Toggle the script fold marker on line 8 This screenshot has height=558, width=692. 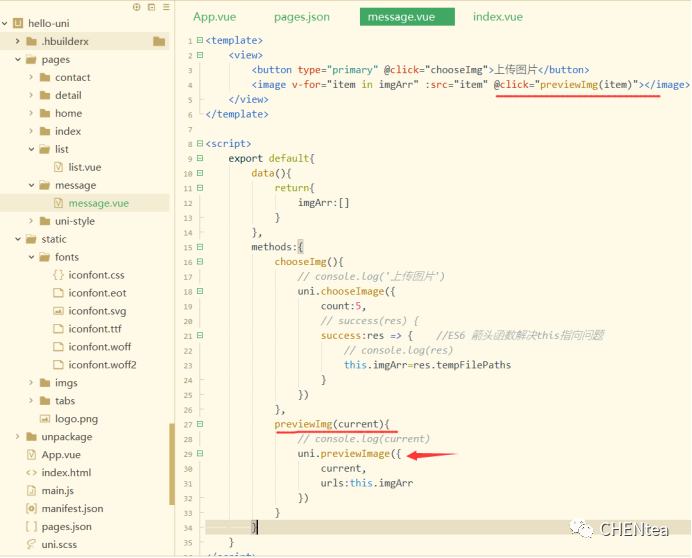[202, 144]
